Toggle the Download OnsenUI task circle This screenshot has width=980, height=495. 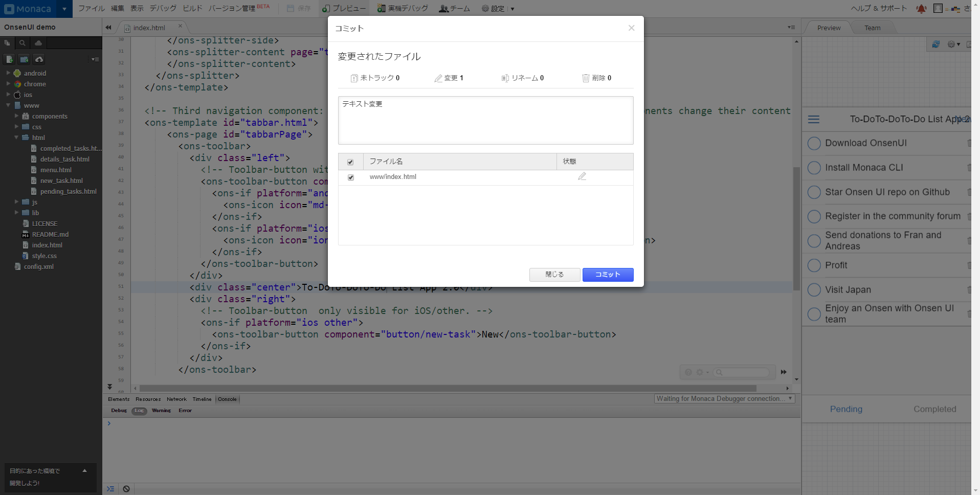tap(814, 143)
